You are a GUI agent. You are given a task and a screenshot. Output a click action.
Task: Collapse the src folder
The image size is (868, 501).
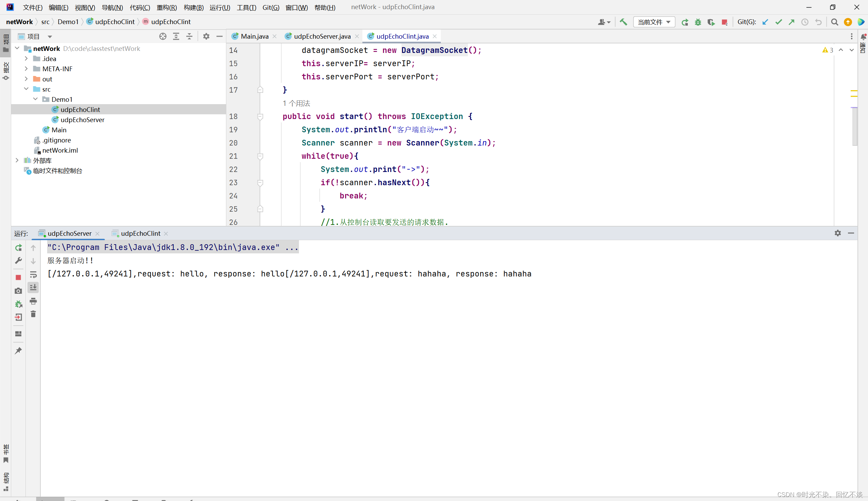pos(26,89)
